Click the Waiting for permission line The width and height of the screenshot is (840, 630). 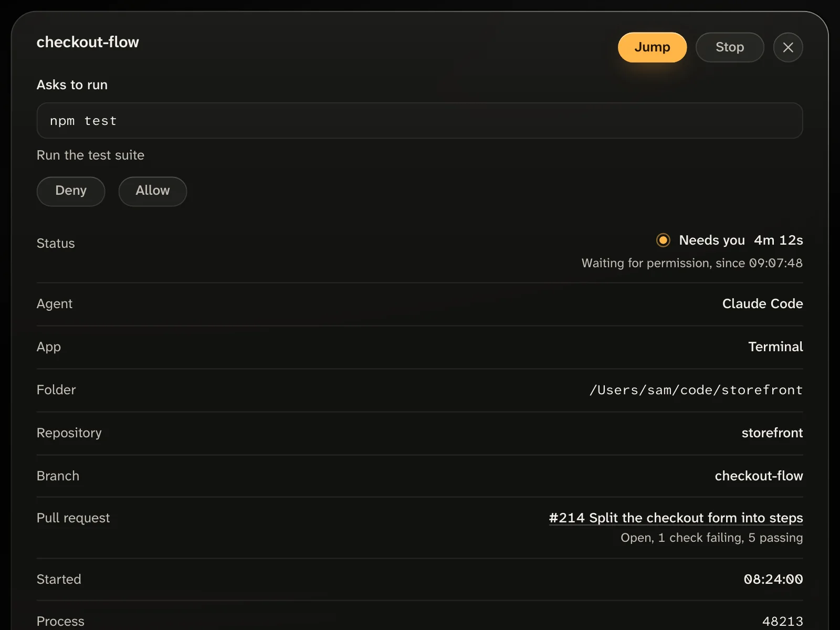(x=692, y=263)
